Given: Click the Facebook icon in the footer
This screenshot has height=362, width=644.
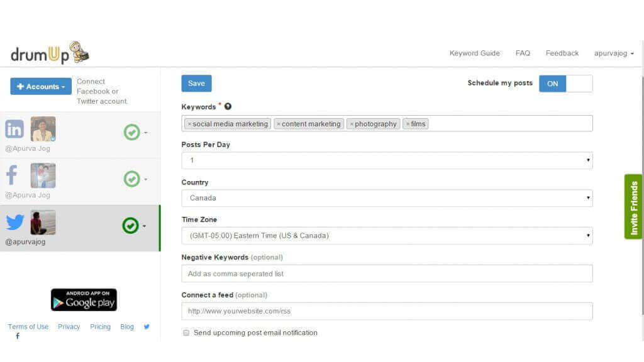Looking at the screenshot, I should [x=18, y=336].
